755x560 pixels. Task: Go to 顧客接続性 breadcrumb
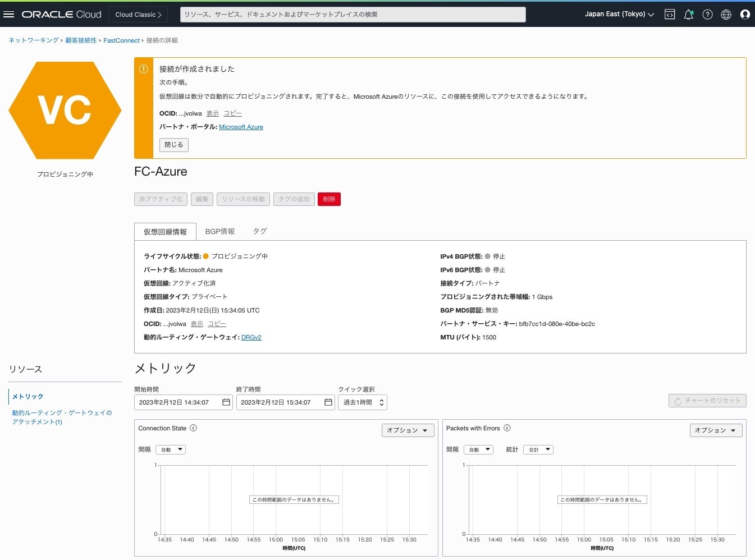click(x=81, y=40)
